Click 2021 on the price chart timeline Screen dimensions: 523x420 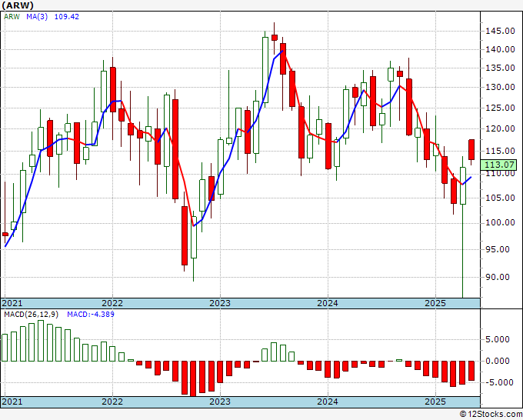click(x=12, y=303)
